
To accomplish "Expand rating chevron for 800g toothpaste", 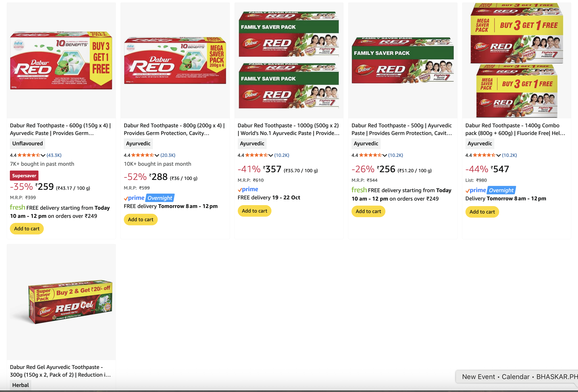I will tap(157, 155).
